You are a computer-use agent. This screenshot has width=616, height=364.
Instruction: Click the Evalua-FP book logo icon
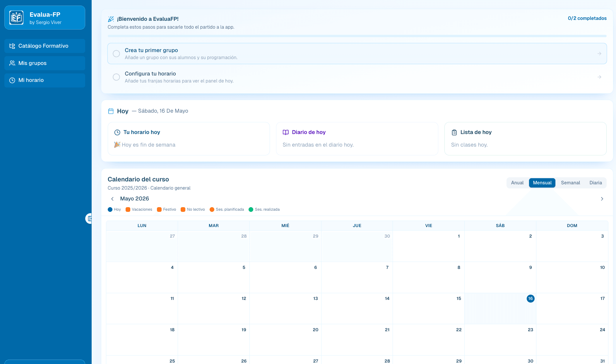click(16, 18)
